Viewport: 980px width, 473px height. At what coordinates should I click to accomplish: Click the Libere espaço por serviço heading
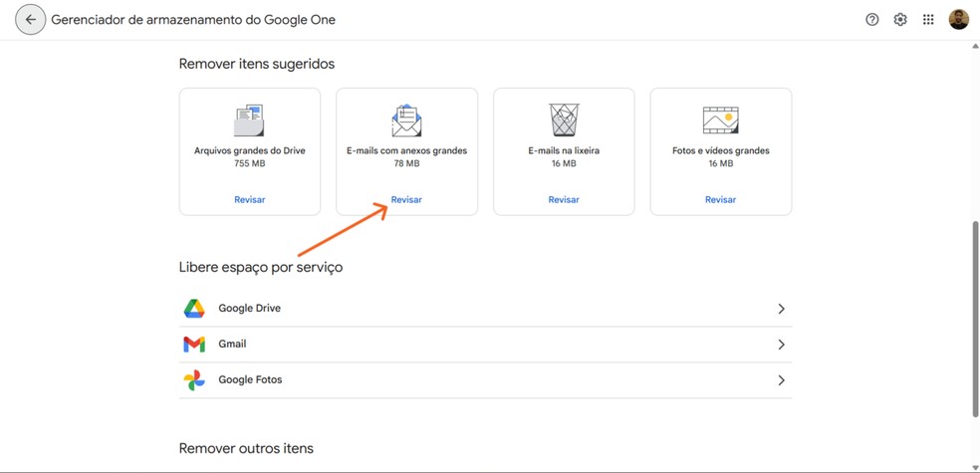[x=261, y=268]
